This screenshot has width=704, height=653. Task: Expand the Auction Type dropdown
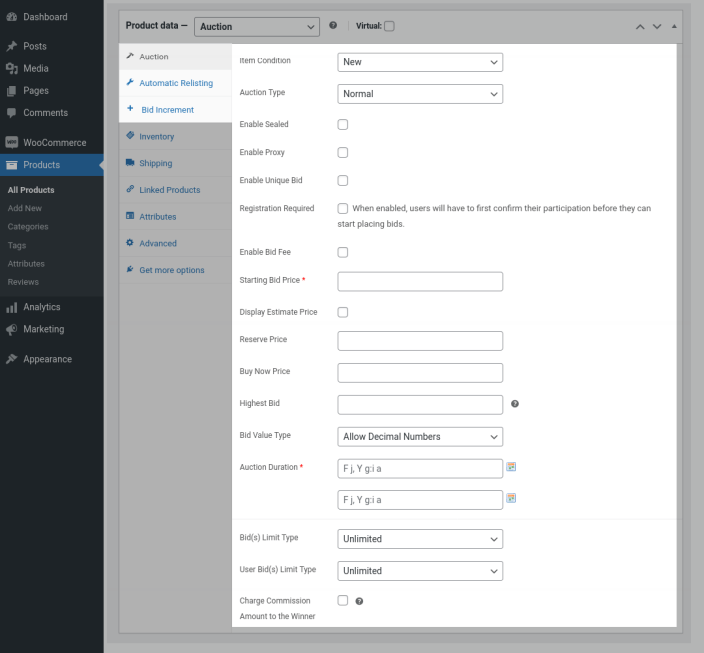420,94
